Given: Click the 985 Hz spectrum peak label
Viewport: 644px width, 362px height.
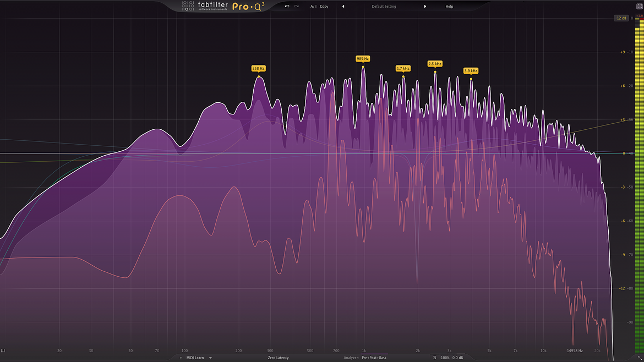Looking at the screenshot, I should coord(363,59).
